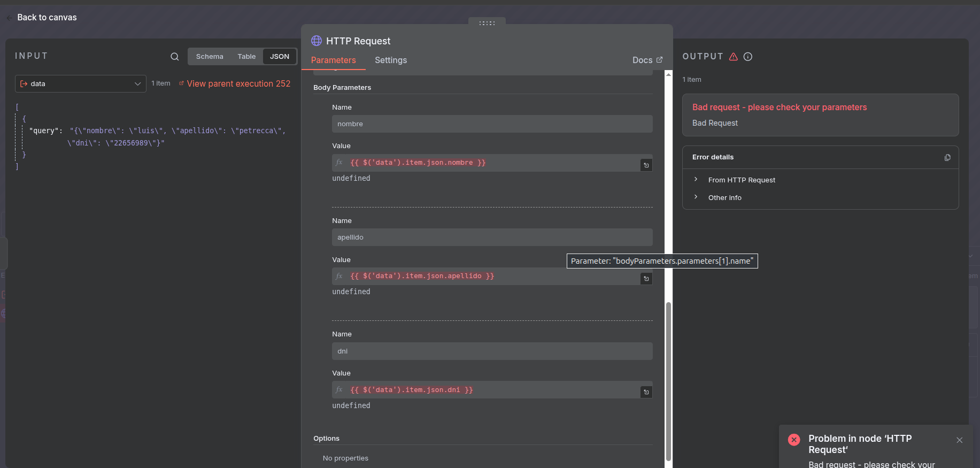
Task: Click the parameters panel vertical scrollbar
Action: [x=668, y=381]
